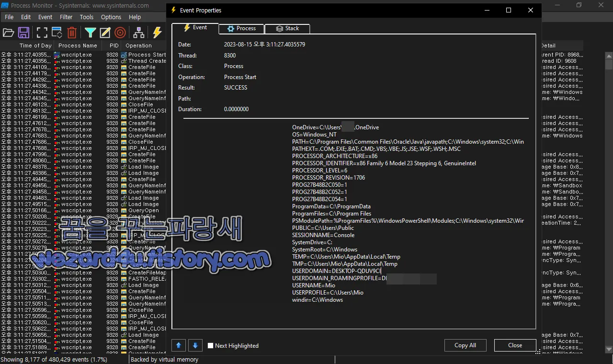
Task: Toggle the Autoscroll icon
Action: pyautogui.click(x=57, y=33)
